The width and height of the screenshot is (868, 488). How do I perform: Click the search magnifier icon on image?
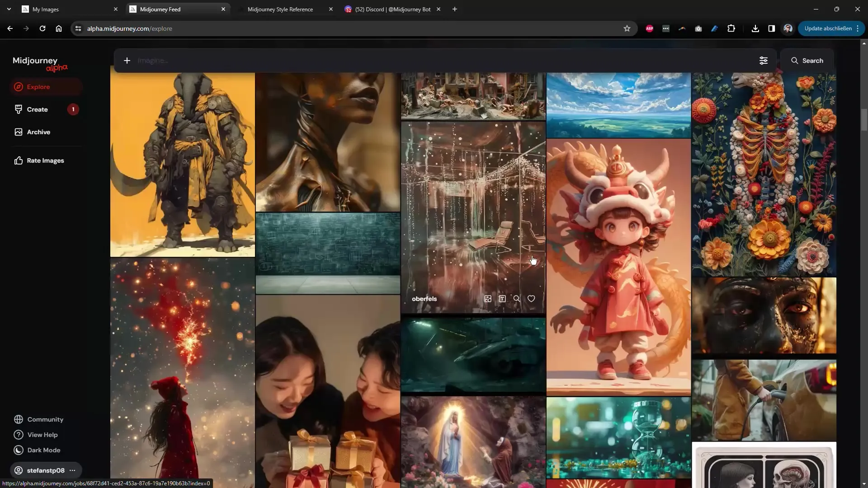pos(517,299)
